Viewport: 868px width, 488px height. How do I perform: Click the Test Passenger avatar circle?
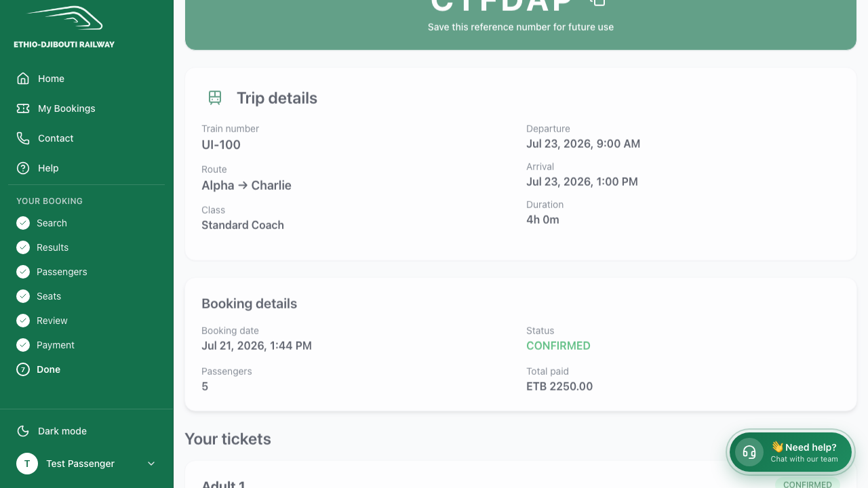click(27, 464)
